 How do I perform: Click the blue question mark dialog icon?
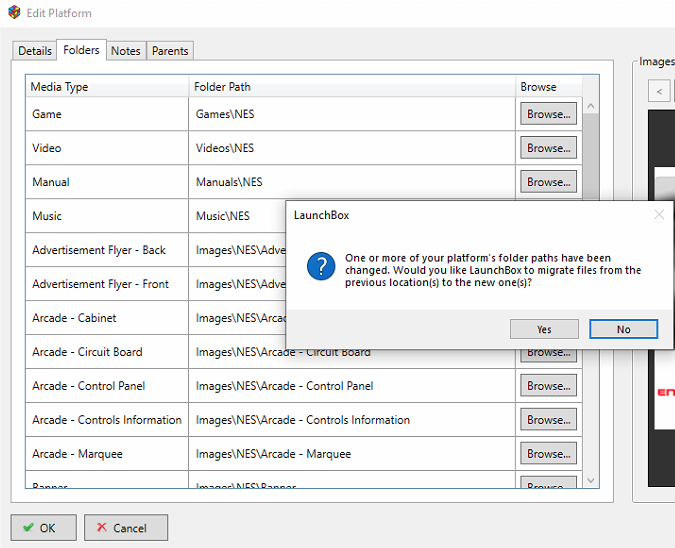pos(321,266)
